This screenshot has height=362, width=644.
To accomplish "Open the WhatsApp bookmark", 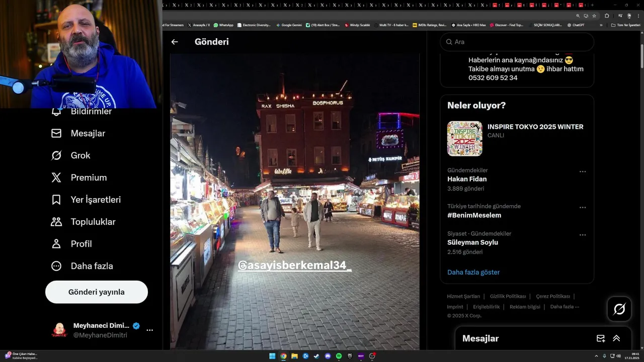I will point(223,25).
